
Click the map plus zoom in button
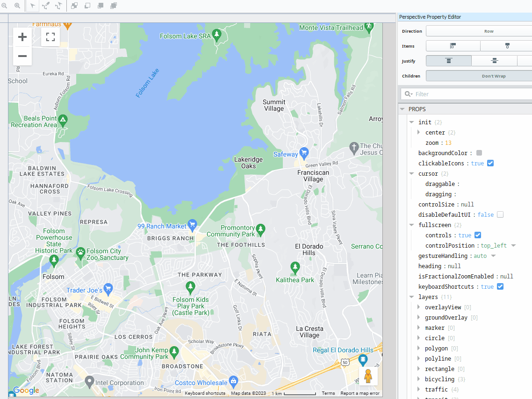[22, 37]
